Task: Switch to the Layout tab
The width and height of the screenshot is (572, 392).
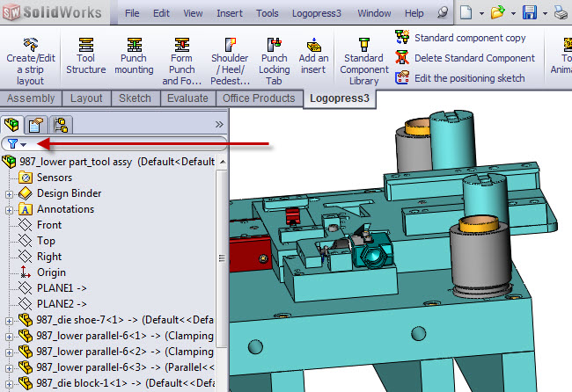Action: [x=86, y=98]
